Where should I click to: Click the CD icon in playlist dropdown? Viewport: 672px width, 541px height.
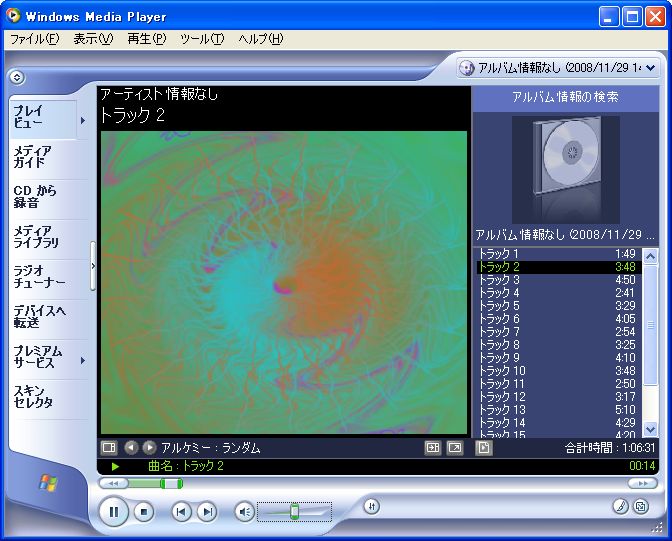point(467,68)
